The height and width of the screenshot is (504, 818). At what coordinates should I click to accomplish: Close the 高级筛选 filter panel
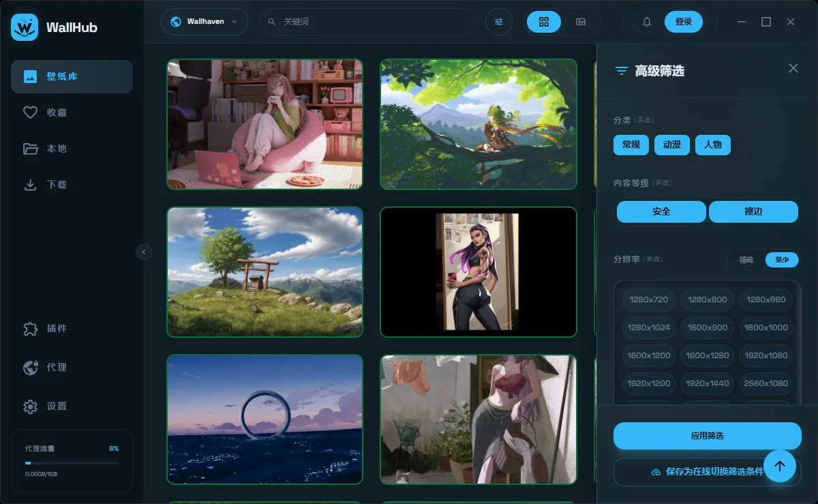[793, 68]
